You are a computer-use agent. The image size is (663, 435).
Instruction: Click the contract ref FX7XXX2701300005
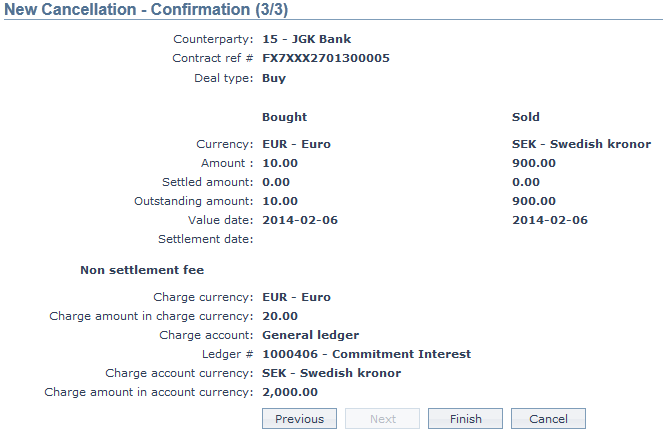[325, 58]
